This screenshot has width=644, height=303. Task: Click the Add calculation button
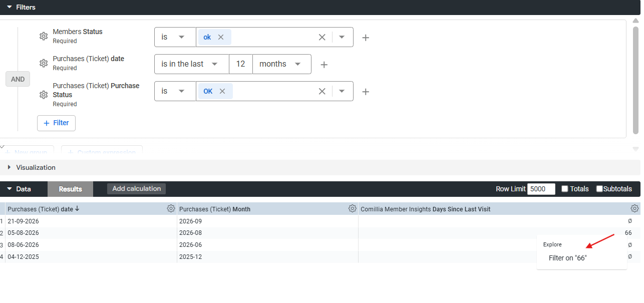pyautogui.click(x=136, y=189)
